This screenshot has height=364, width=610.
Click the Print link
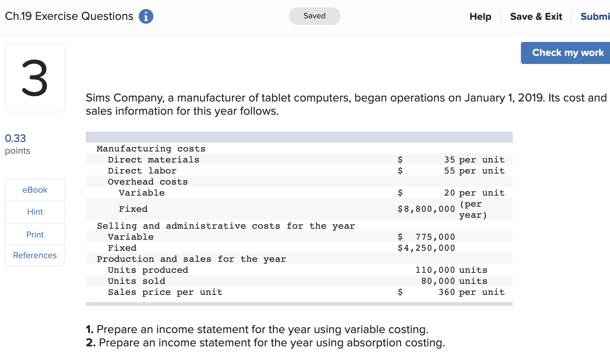coord(35,234)
